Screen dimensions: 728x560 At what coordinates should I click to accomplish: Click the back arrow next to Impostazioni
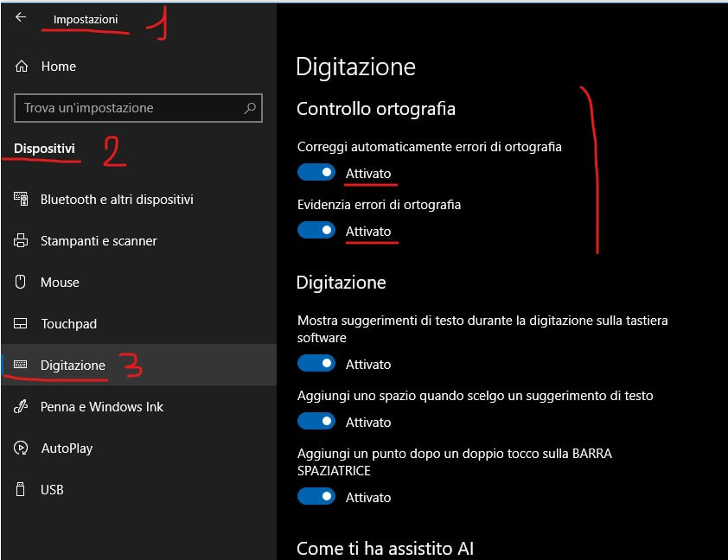21,17
